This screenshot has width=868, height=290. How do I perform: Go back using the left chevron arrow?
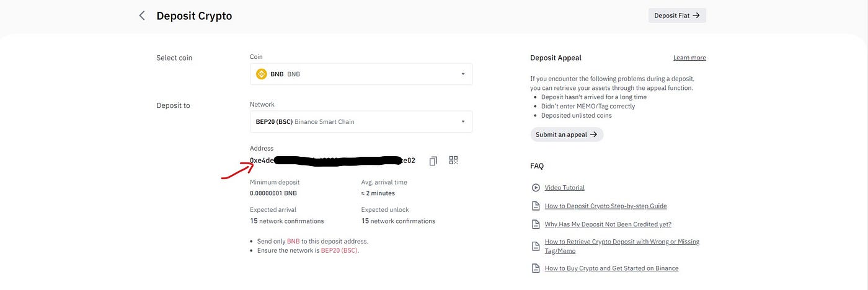tap(142, 15)
